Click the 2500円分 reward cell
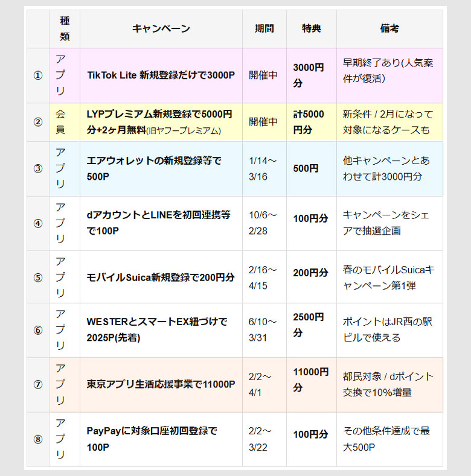The image size is (471, 476). tap(312, 330)
